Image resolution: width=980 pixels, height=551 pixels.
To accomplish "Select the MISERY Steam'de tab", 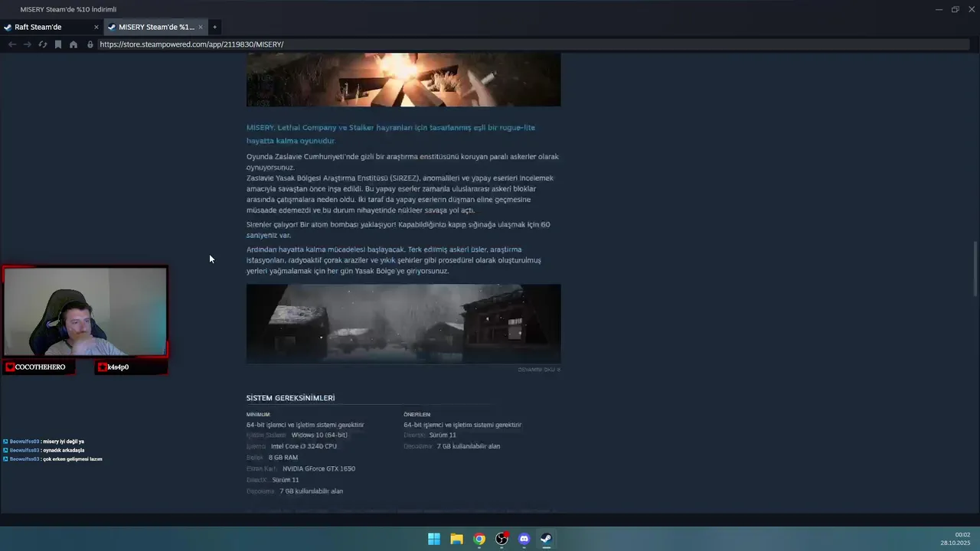I will click(x=155, y=27).
